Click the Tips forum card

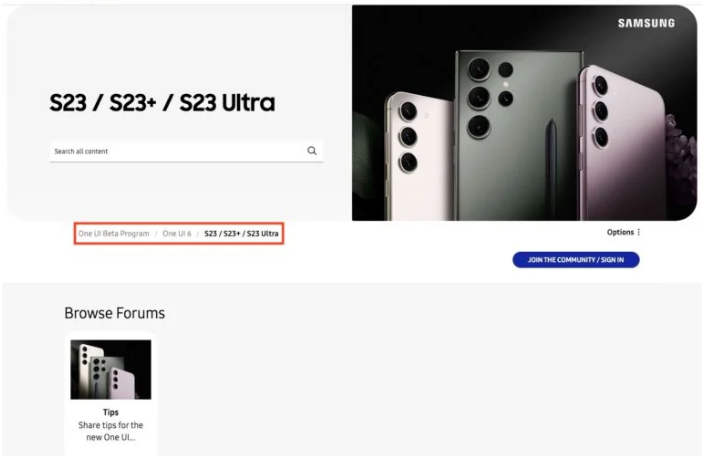pyautogui.click(x=111, y=394)
